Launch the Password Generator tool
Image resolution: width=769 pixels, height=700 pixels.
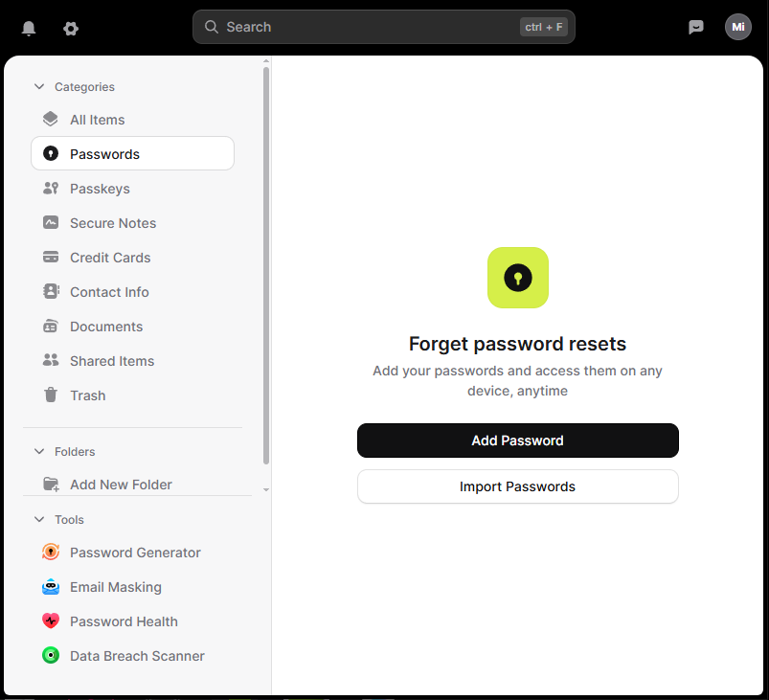(x=121, y=553)
